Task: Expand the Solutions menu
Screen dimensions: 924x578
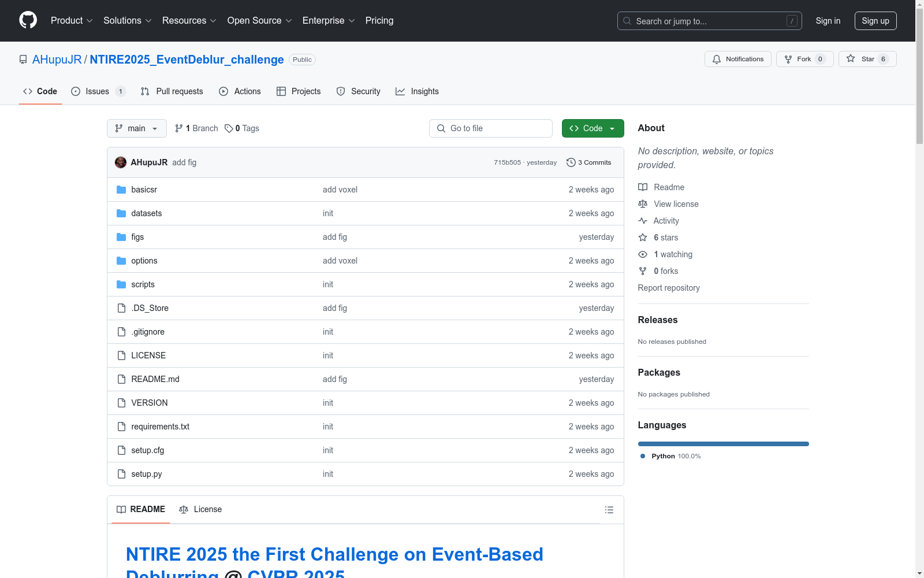Action: [x=128, y=20]
